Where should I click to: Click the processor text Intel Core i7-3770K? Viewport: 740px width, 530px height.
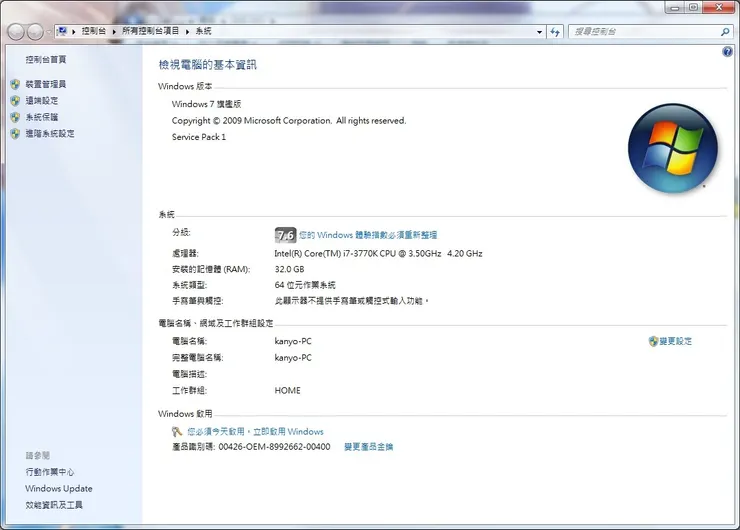(x=378, y=253)
